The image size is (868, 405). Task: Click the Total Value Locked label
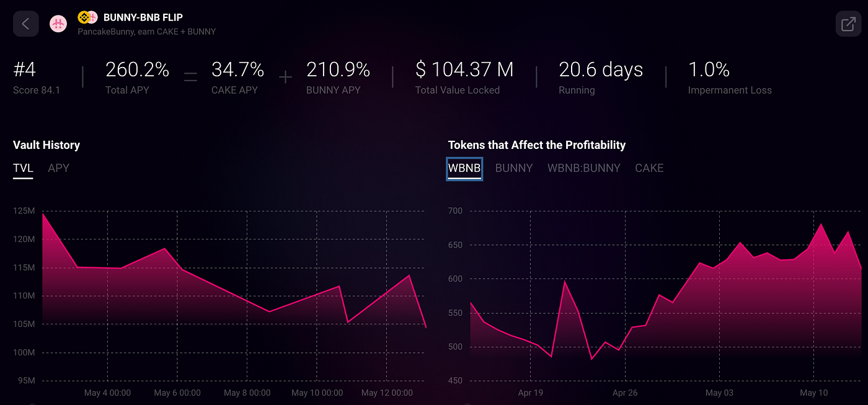tap(458, 91)
